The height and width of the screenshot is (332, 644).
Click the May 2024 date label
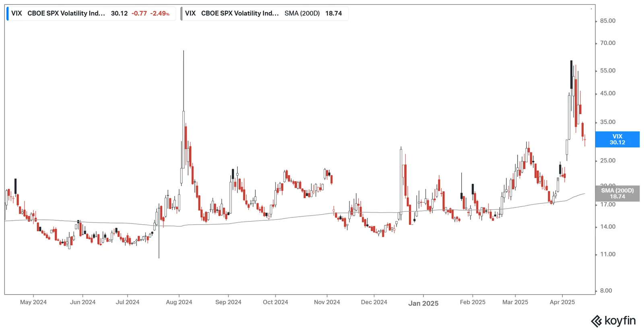pos(33,302)
